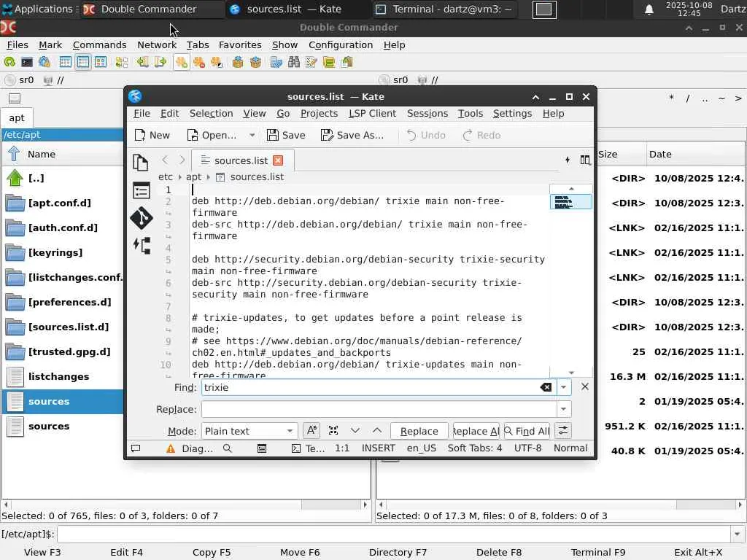
Task: Open the terminal icon in Double Commander toolbar
Action: tap(27, 62)
